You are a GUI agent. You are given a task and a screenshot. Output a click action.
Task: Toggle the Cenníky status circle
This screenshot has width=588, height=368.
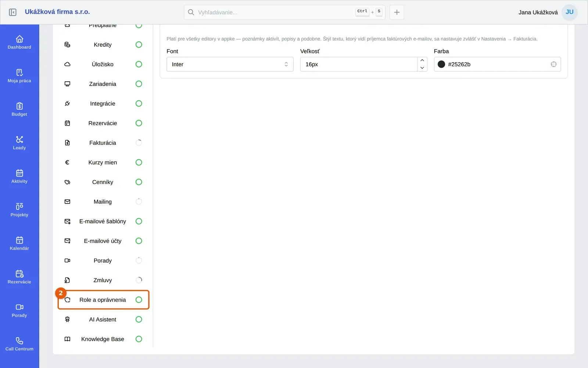tap(139, 182)
